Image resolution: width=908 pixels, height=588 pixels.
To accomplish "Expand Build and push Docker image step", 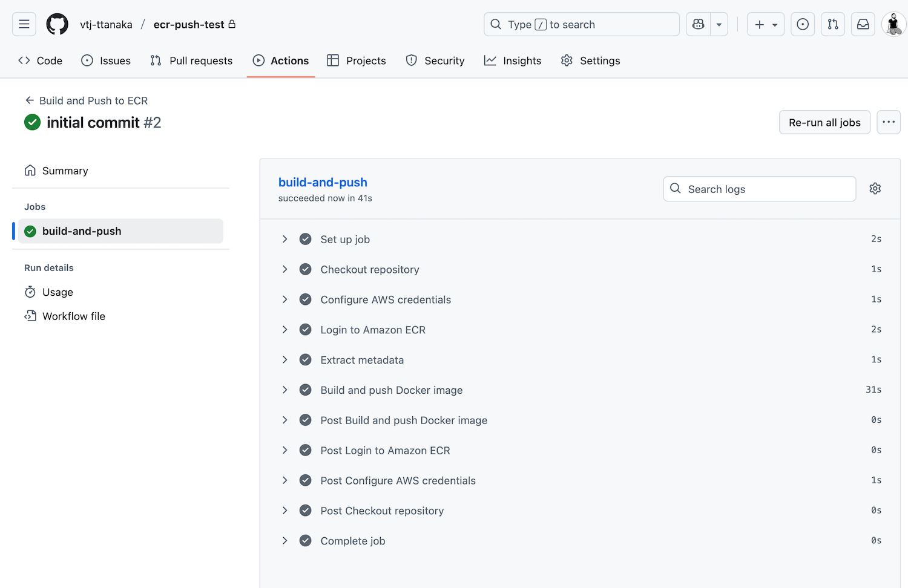I will point(285,390).
